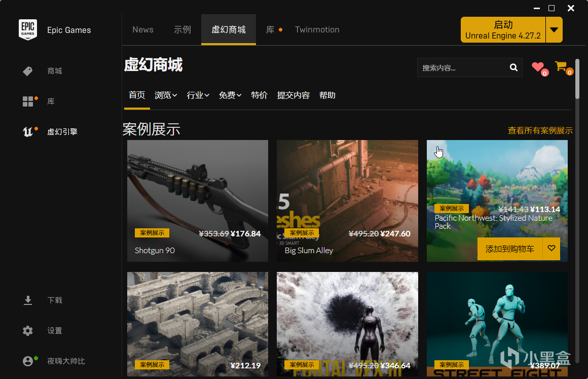Expand the 行业 industry dropdown
588x379 pixels.
coord(198,95)
